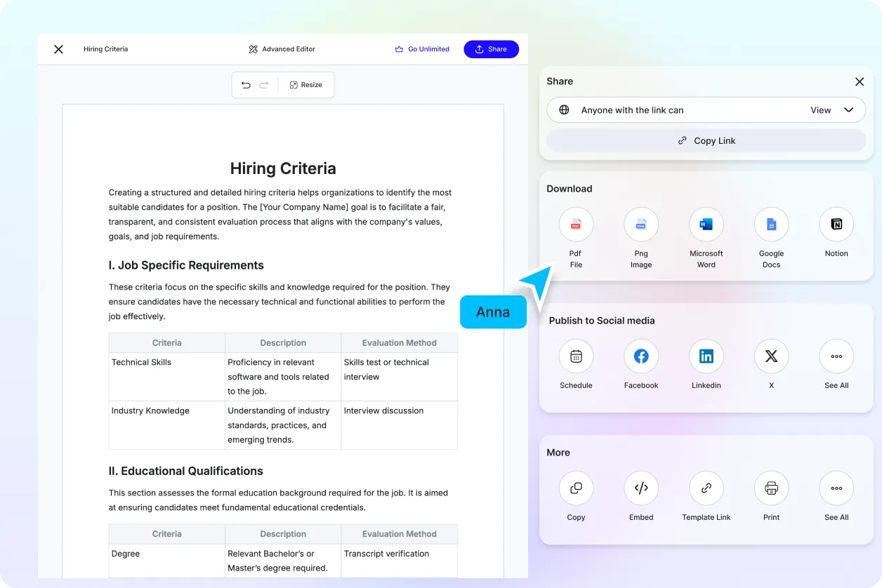Click the 'Degree' table cell
The image size is (882, 588).
tap(167, 561)
